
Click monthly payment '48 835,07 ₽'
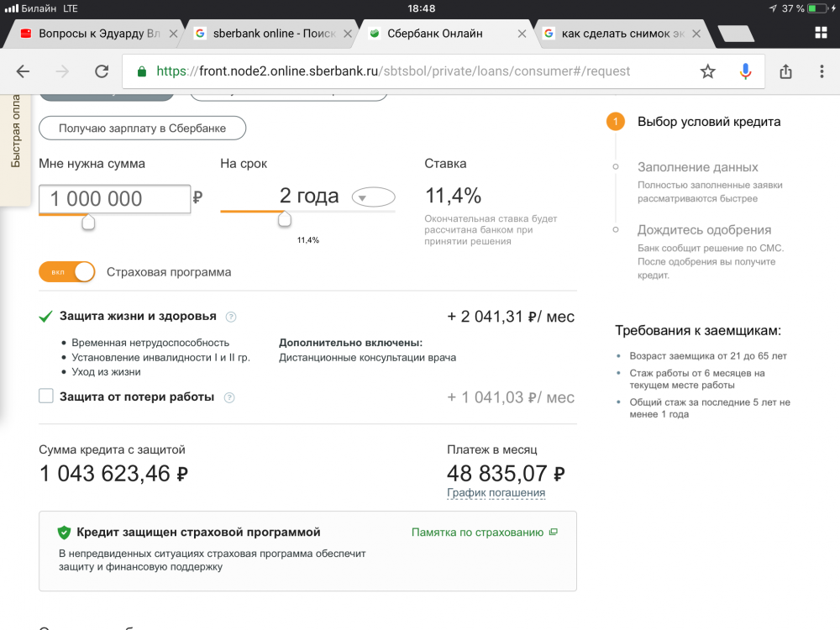pyautogui.click(x=506, y=474)
